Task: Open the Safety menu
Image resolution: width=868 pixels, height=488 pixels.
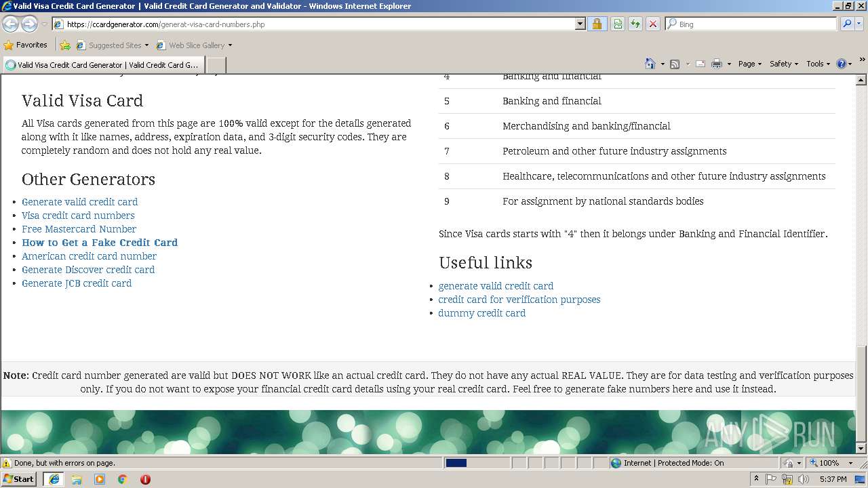Action: [x=783, y=64]
